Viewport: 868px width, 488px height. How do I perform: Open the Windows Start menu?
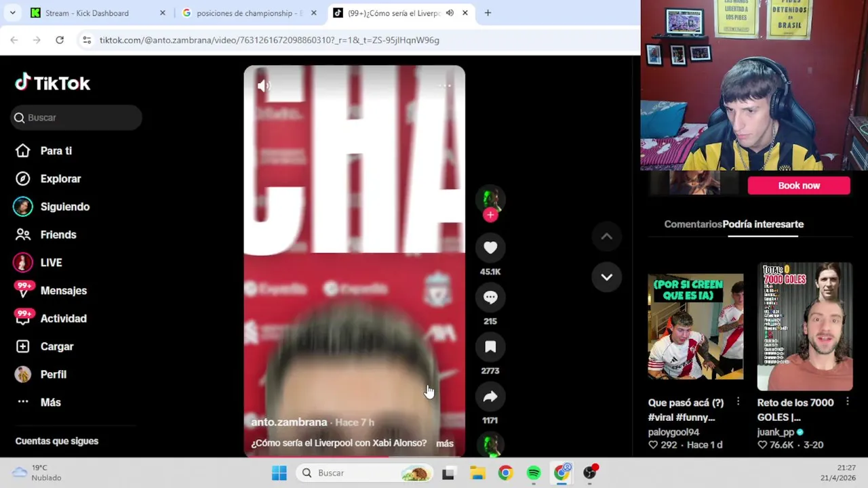tap(279, 473)
